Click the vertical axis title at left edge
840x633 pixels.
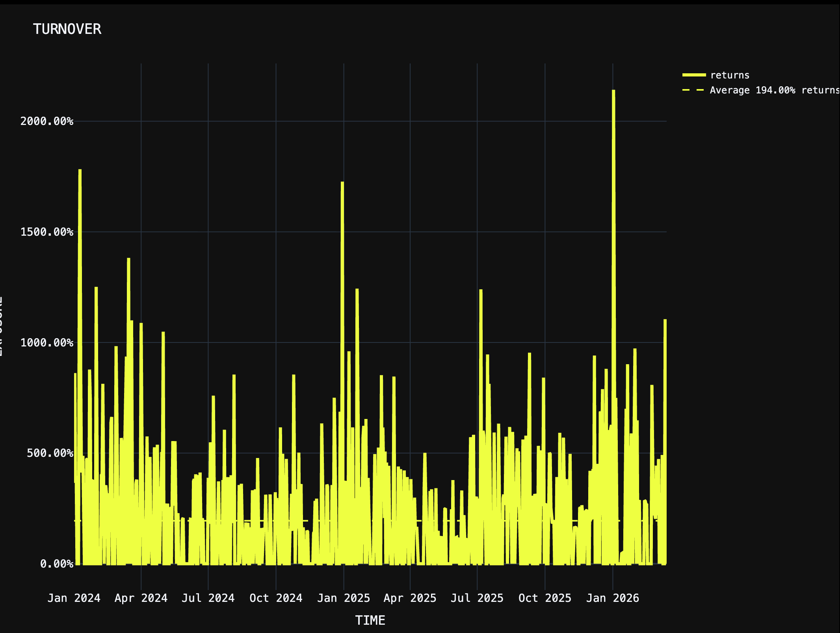coord(2,326)
